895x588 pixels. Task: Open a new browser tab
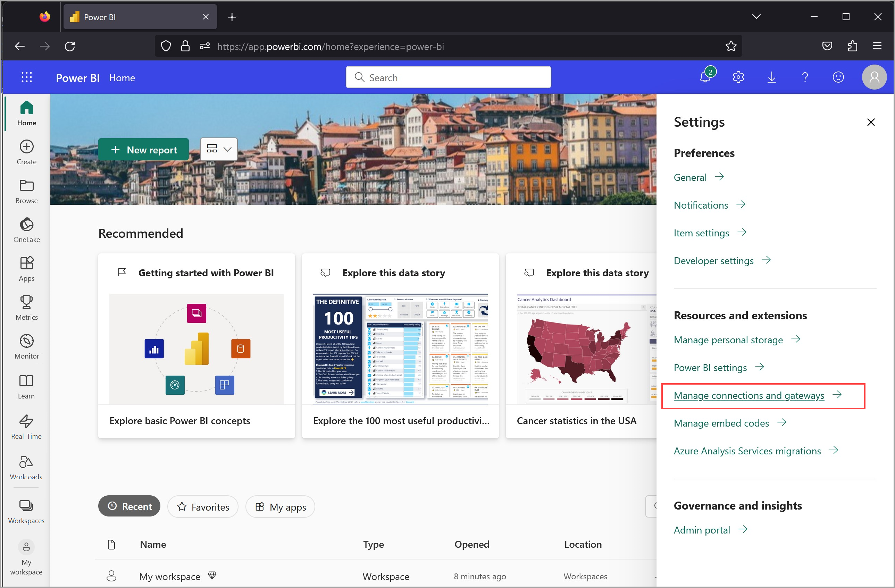coord(232,17)
